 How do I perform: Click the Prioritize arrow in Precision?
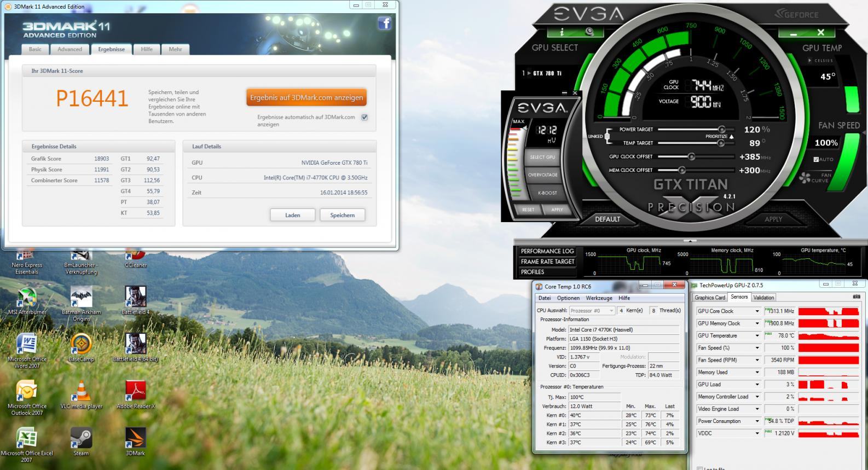tap(732, 136)
